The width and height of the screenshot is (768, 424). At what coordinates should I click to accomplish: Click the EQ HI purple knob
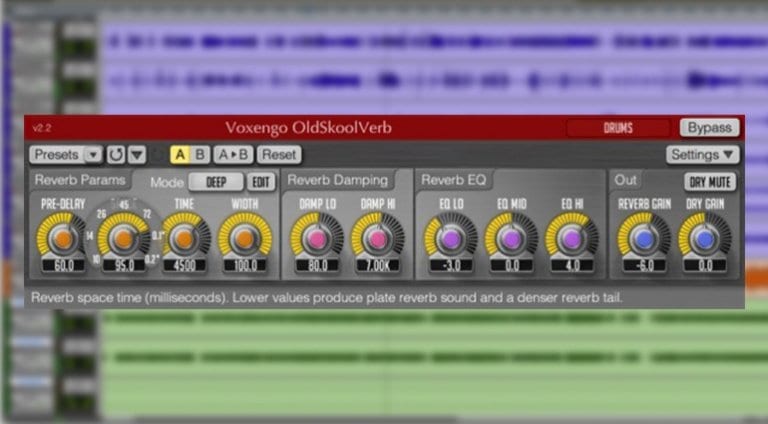point(572,239)
